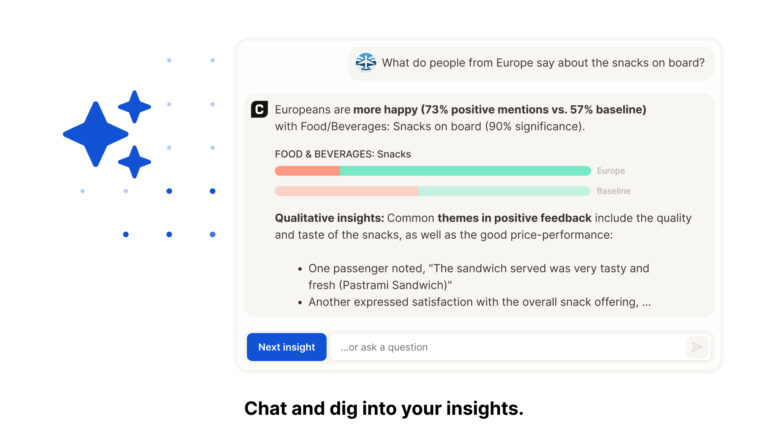Viewport: 768px width, 432px height.
Task: Select the Pastrami Sandwich quote bullet
Action: tap(478, 276)
